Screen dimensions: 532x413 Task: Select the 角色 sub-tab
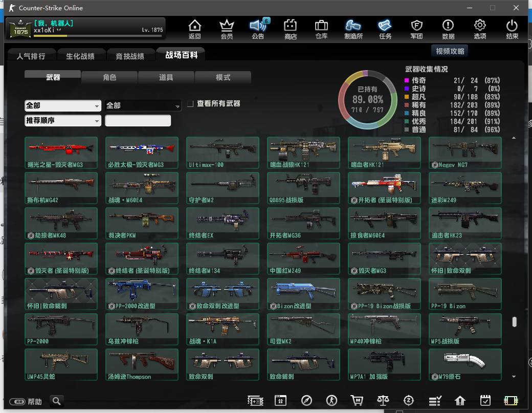pos(109,77)
